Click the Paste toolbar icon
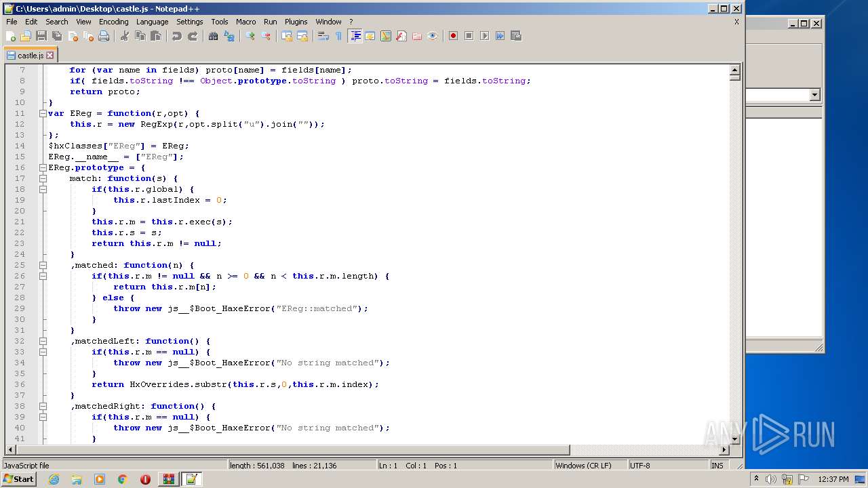Screen dimensions: 868x488 (x=156, y=36)
